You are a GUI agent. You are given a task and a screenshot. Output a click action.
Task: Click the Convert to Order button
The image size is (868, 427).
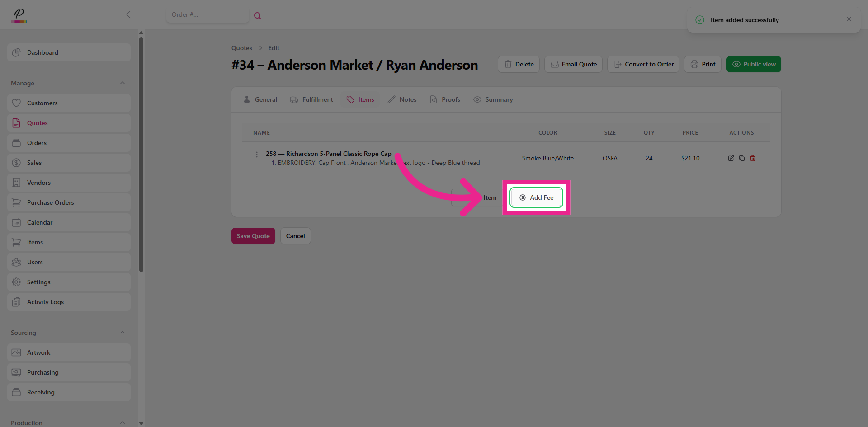pyautogui.click(x=643, y=64)
